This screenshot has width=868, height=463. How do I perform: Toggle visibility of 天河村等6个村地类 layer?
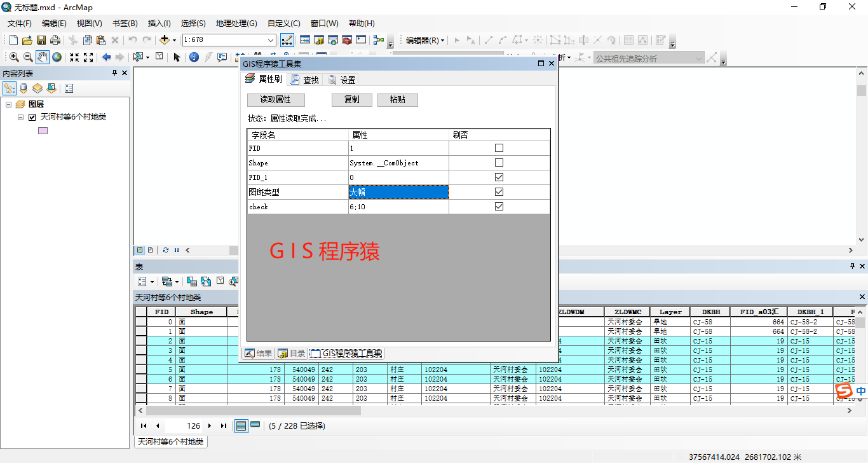[x=32, y=117]
